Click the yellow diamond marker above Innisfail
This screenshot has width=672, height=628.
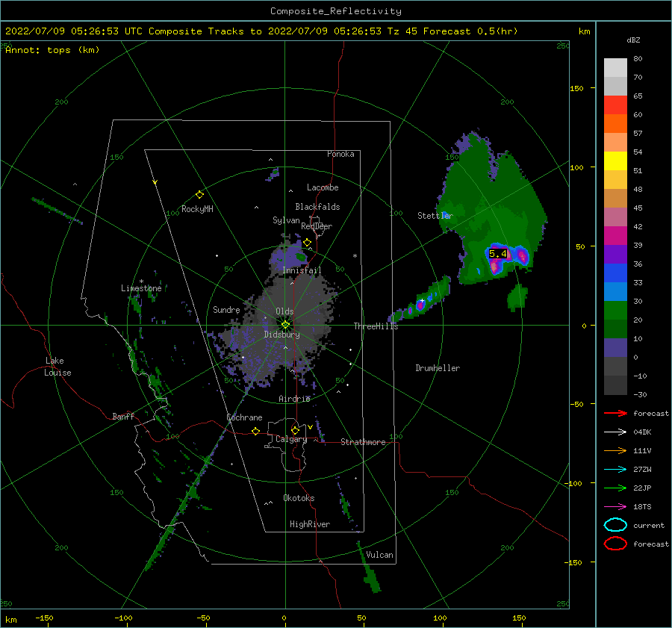click(x=307, y=243)
